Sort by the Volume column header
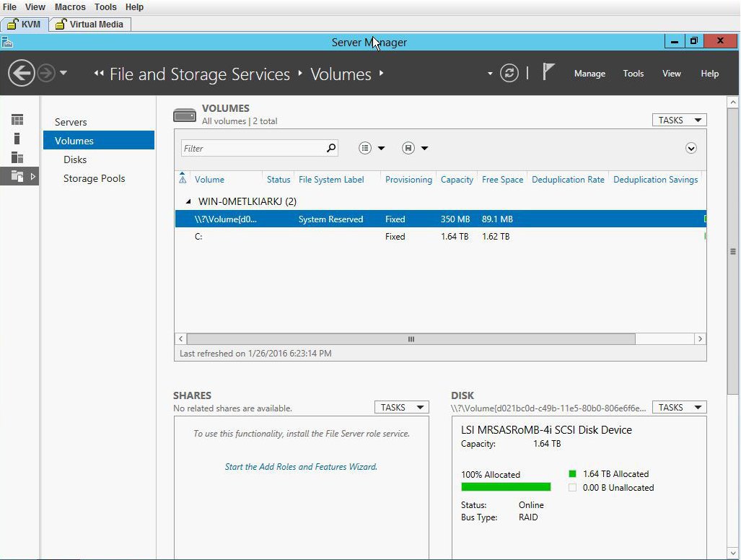Image resolution: width=741 pixels, height=560 pixels. tap(209, 180)
